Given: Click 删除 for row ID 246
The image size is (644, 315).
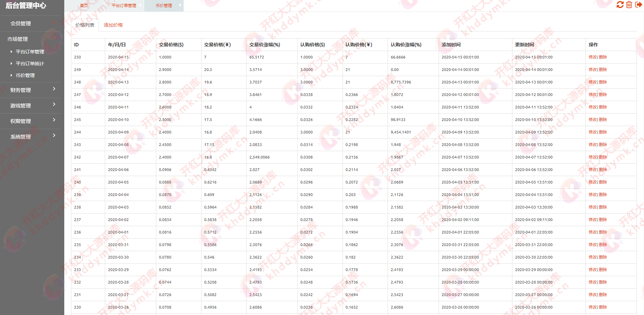Looking at the screenshot, I should [x=603, y=107].
